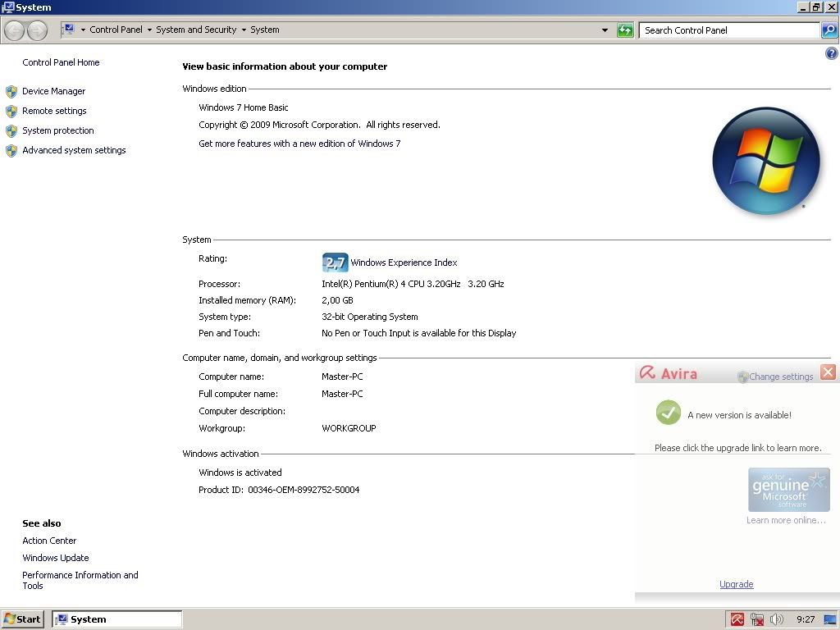840x630 pixels.
Task: Click the System taskbar button
Action: point(116,619)
